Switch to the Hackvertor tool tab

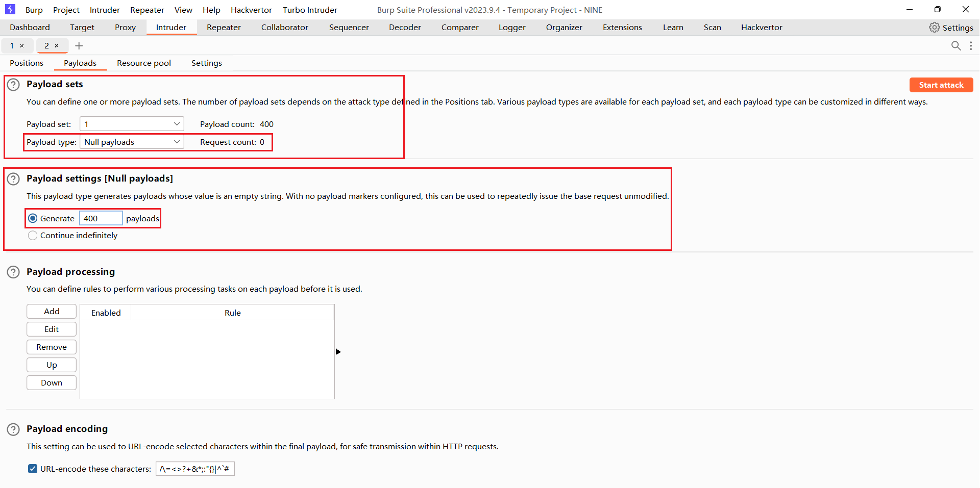click(762, 28)
